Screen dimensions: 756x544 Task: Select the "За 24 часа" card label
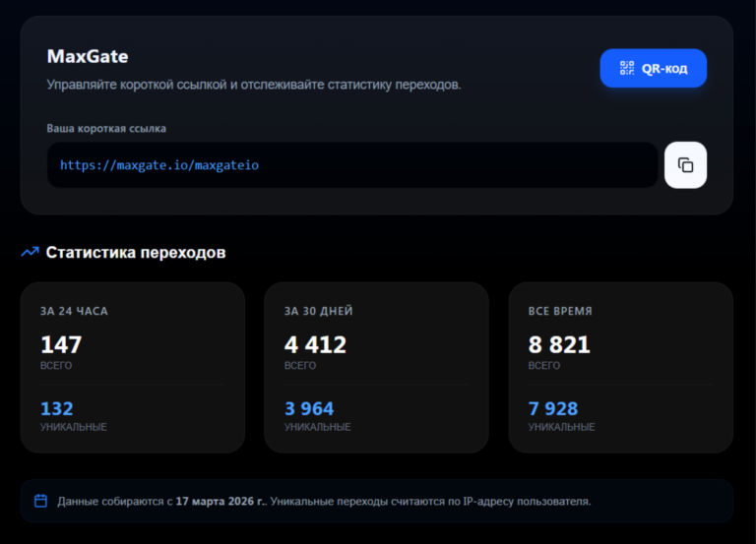pyautogui.click(x=74, y=311)
